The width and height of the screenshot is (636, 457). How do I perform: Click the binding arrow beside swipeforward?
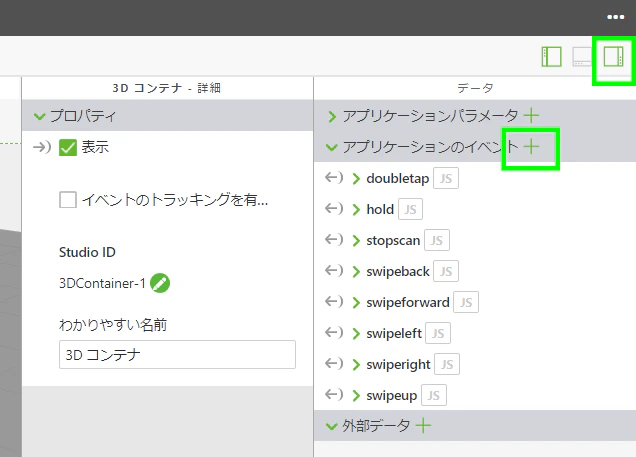click(334, 302)
